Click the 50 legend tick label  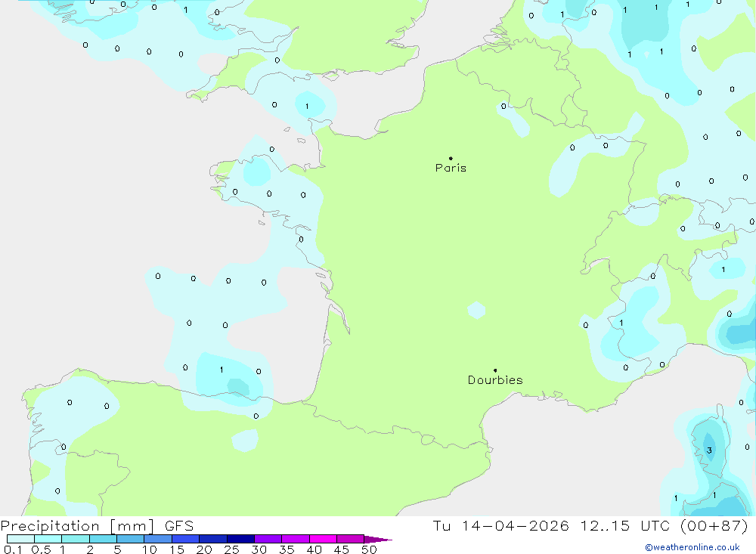pos(369,549)
